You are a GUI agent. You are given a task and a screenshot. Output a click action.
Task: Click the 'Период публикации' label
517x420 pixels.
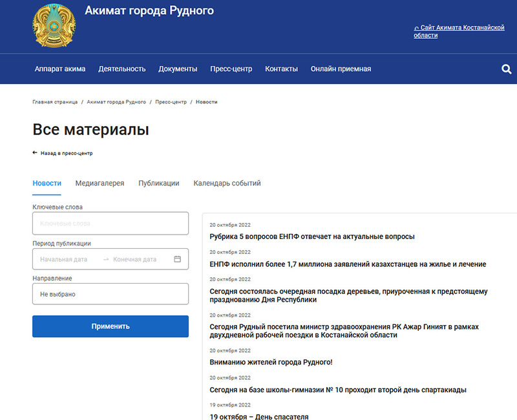[61, 244]
